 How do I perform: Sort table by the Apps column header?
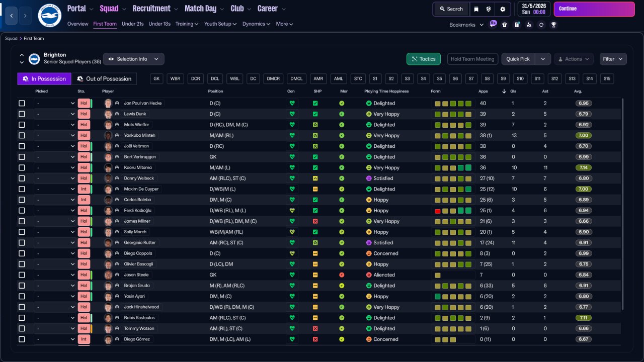483,92
